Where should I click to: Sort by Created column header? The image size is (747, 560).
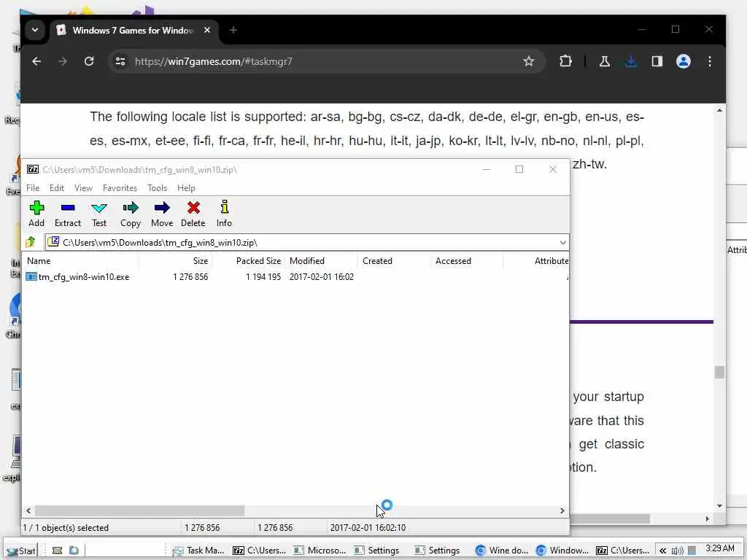point(393,261)
